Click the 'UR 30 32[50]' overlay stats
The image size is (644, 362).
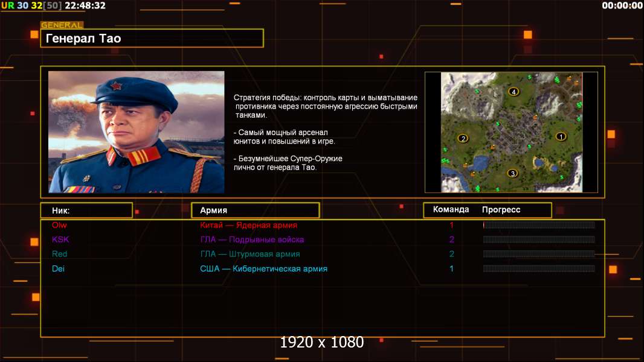click(31, 5)
